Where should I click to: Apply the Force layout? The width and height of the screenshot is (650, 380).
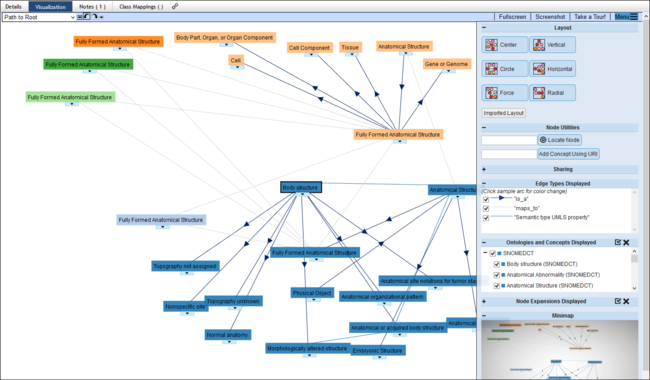click(504, 93)
